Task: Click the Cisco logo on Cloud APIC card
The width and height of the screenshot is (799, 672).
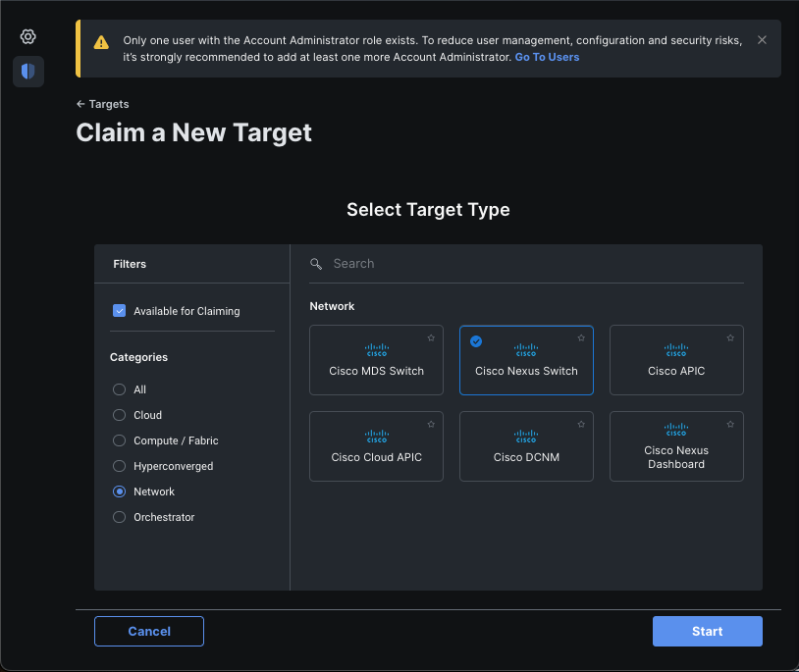Action: 377,437
